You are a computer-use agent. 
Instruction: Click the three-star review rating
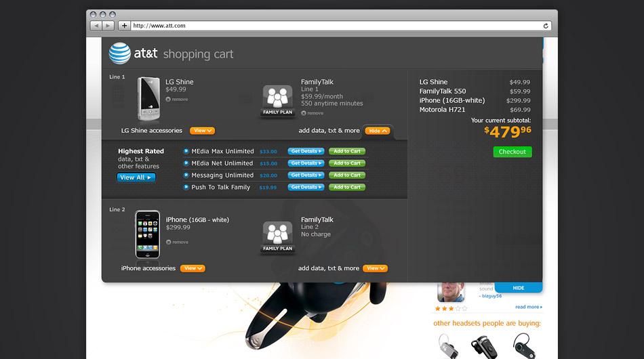tap(451, 308)
